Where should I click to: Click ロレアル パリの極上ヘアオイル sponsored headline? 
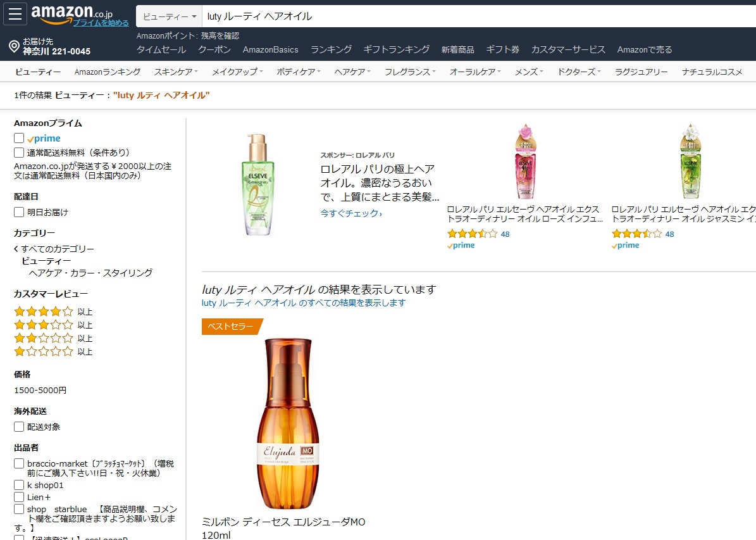click(380, 183)
